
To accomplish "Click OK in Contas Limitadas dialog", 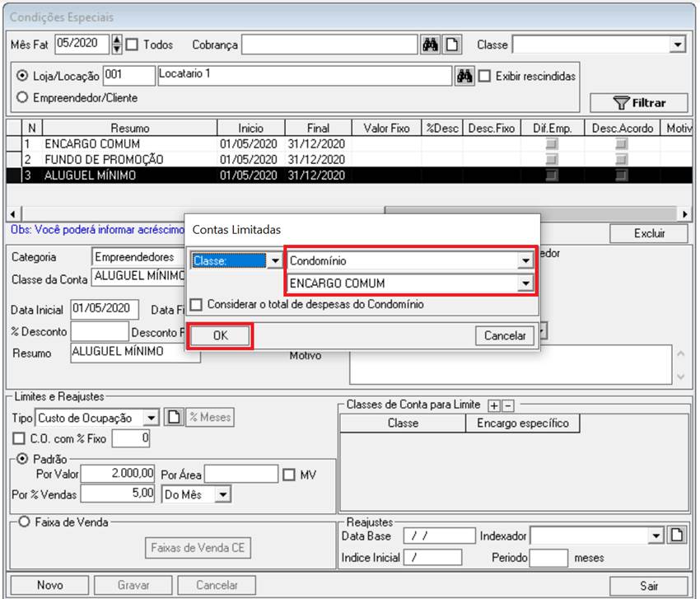I will 220,336.
